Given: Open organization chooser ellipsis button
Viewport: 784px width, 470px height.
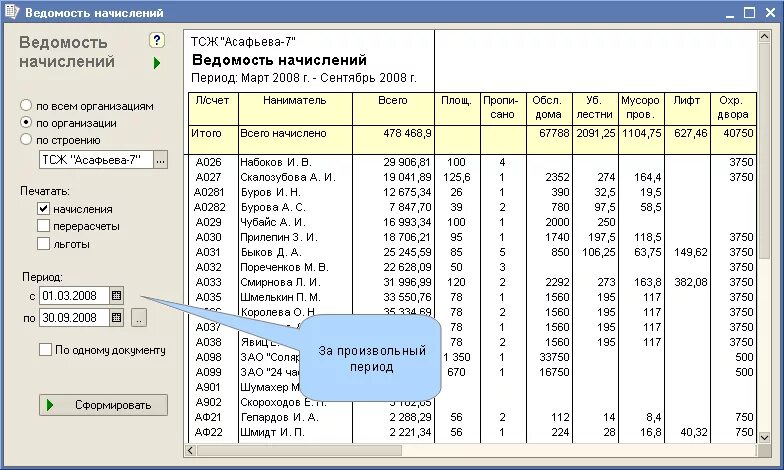Looking at the screenshot, I should 160,160.
